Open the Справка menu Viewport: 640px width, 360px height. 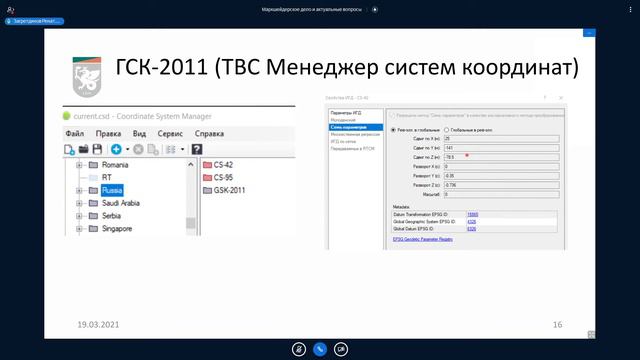[209, 133]
